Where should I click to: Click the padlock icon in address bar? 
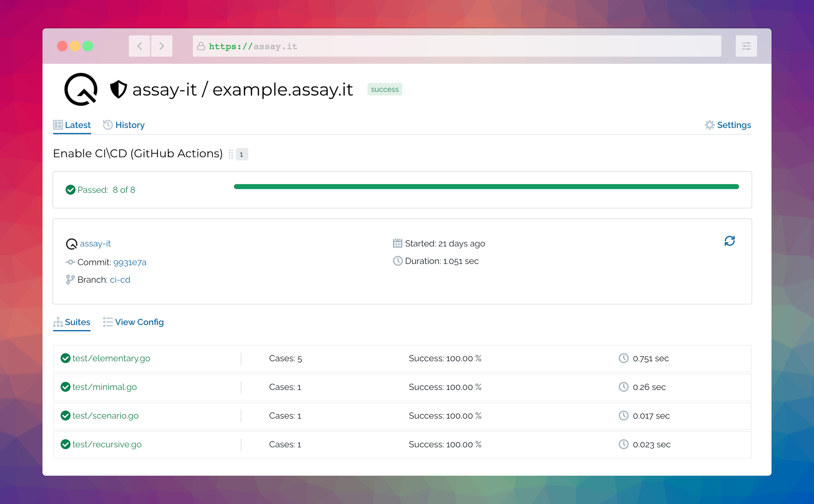(201, 46)
